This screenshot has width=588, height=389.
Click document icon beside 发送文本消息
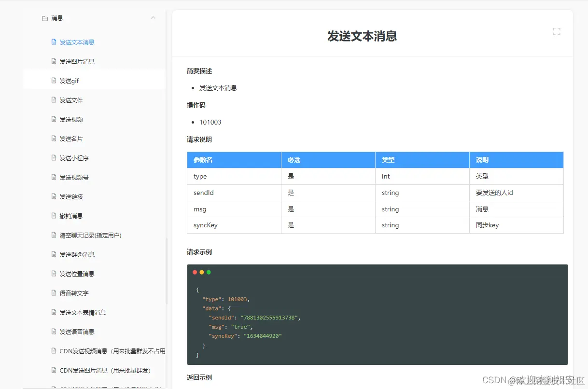(x=54, y=42)
